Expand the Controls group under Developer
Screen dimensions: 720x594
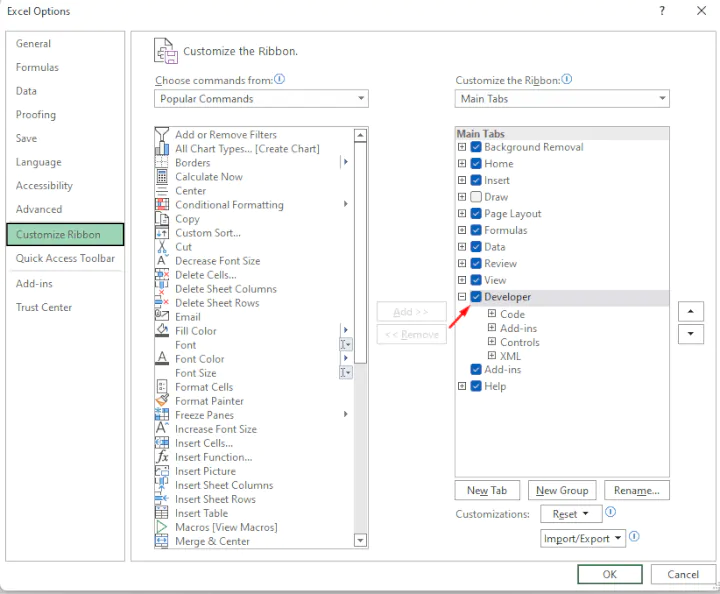[x=492, y=342]
